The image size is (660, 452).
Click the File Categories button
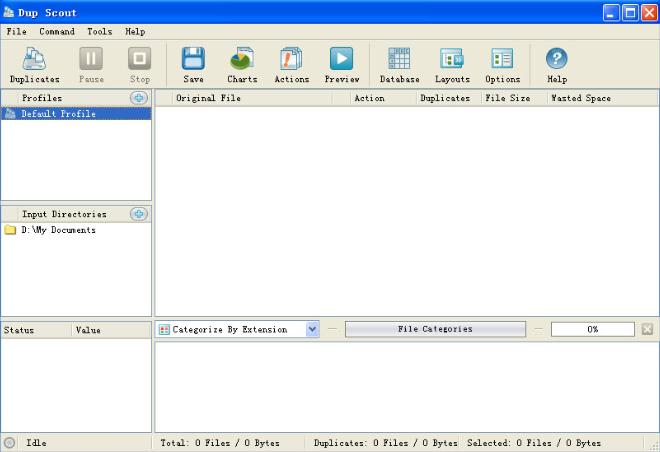(435, 329)
